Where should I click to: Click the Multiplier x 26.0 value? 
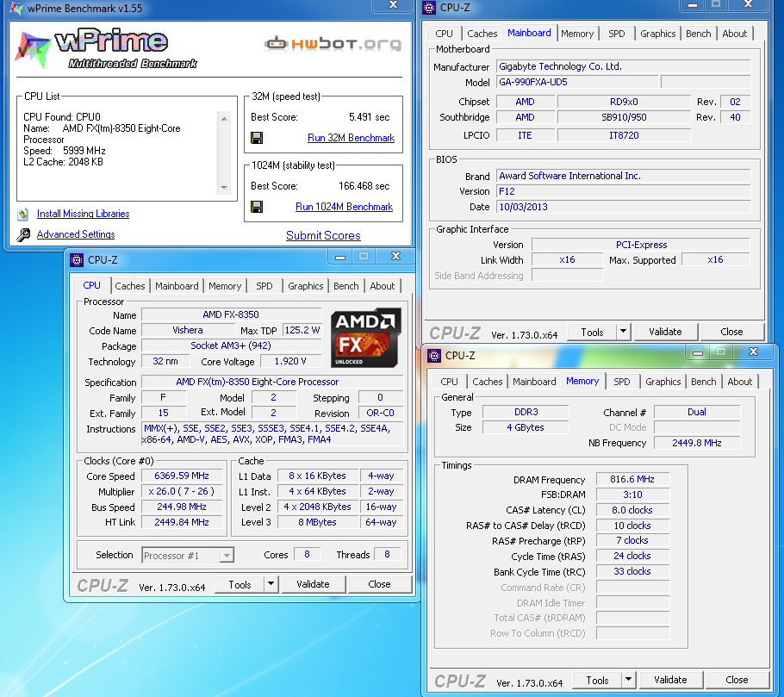tap(182, 491)
